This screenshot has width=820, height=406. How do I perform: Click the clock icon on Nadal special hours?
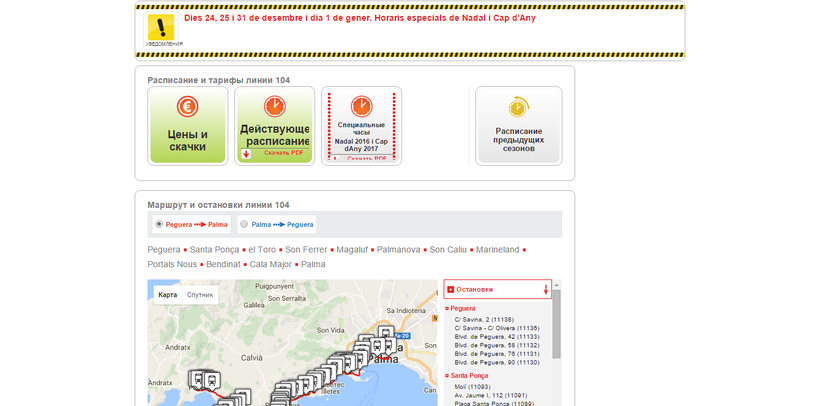pos(361,106)
